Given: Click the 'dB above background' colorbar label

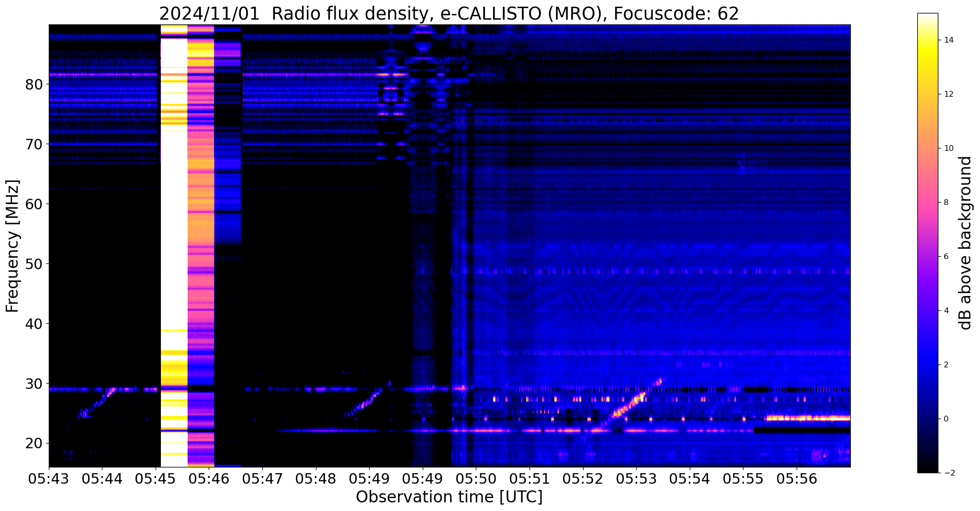Looking at the screenshot, I should (966, 243).
